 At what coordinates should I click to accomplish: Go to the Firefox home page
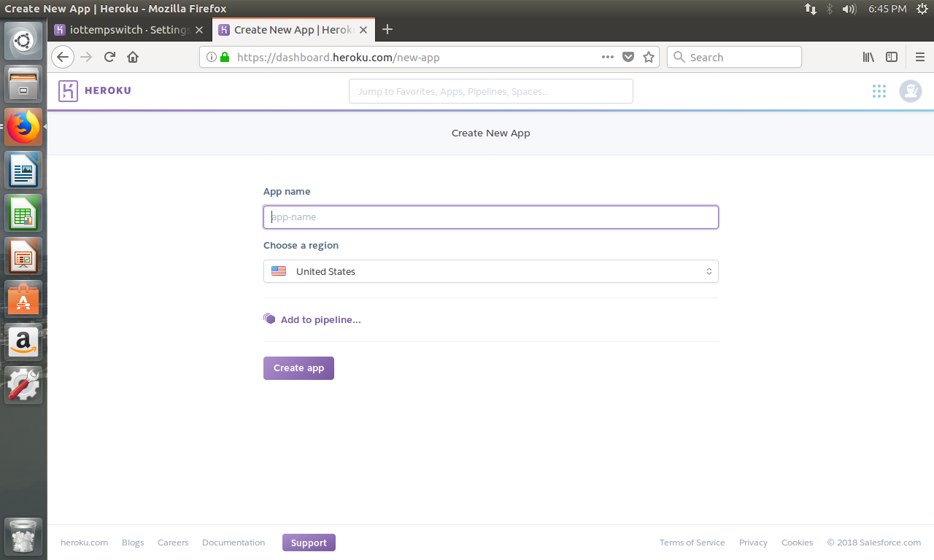pyautogui.click(x=133, y=57)
